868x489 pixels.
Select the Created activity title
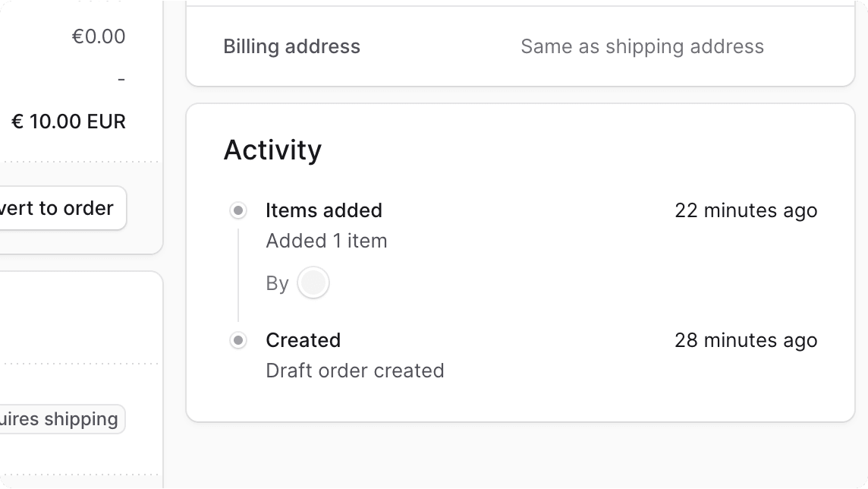tap(303, 340)
